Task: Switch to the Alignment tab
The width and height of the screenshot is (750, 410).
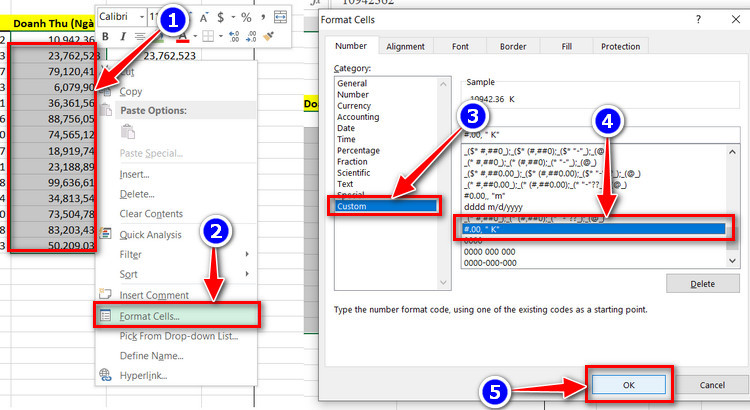Action: pyautogui.click(x=406, y=46)
